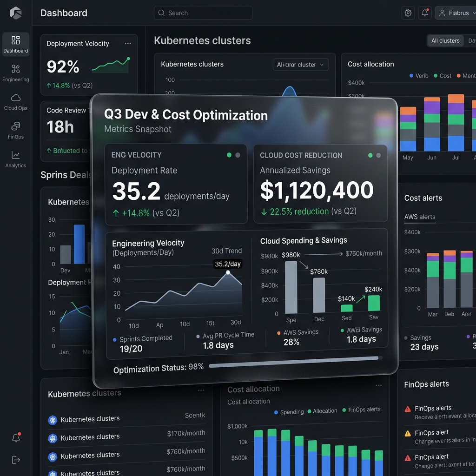Click the sidebar logout icon
476x476 pixels.
click(x=16, y=460)
